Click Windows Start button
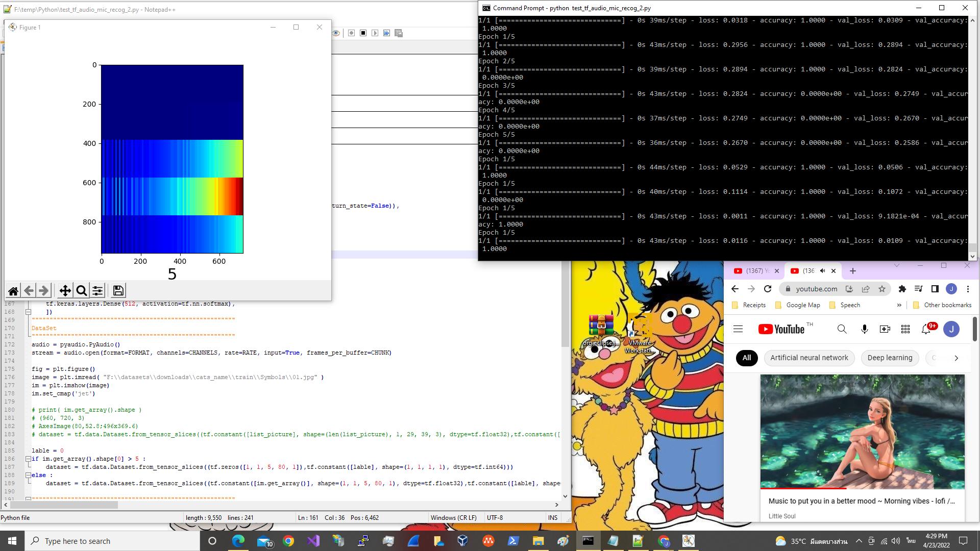 [x=12, y=541]
